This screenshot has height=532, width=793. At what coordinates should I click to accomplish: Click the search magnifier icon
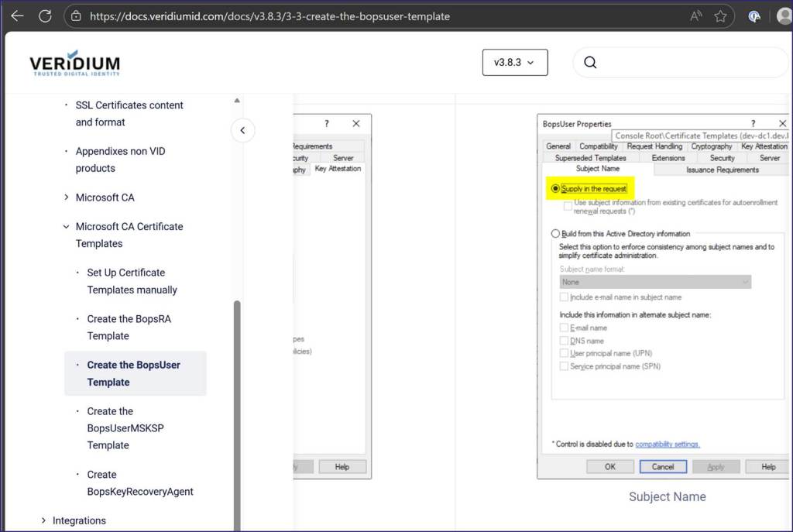point(590,63)
